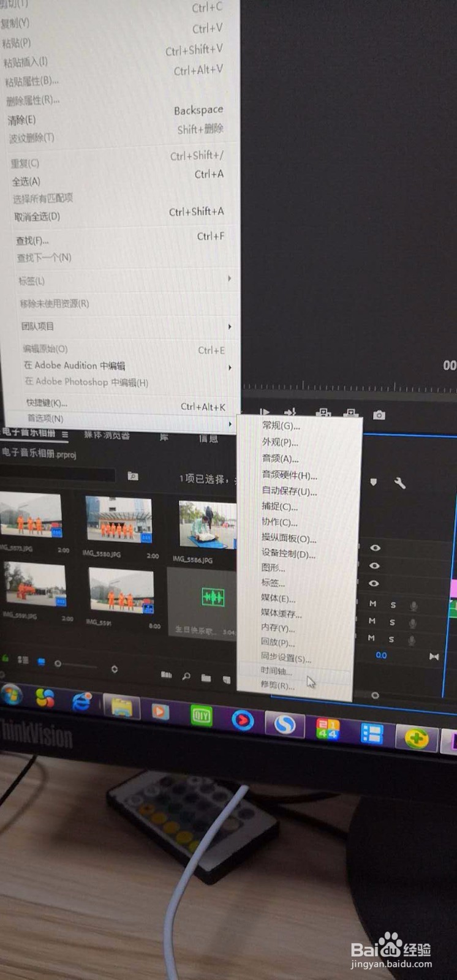Click the project panel search field
The image size is (457, 980).
point(57,473)
